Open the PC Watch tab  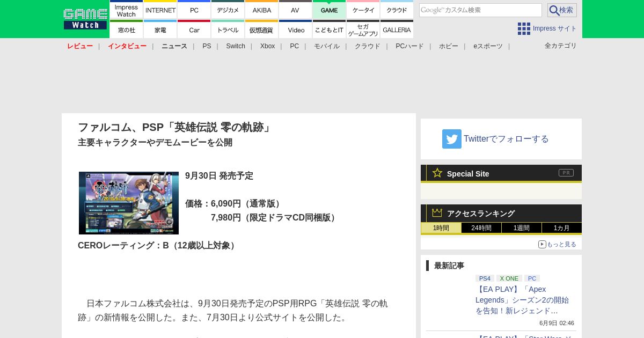[194, 10]
